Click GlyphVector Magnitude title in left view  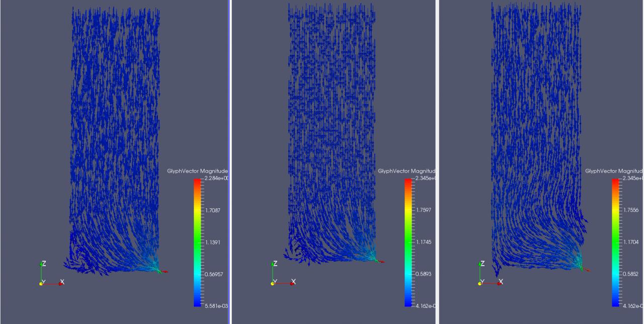click(197, 171)
